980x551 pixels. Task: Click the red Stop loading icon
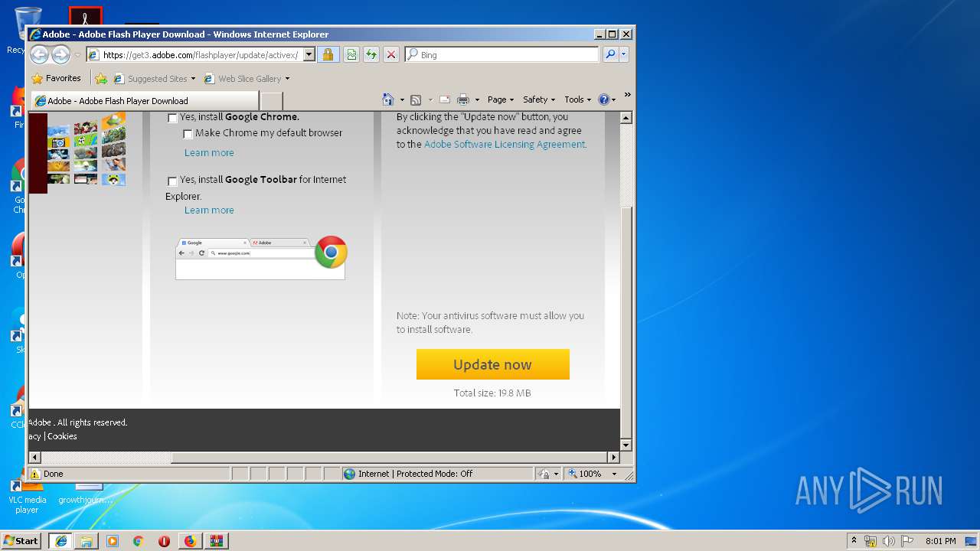point(391,54)
